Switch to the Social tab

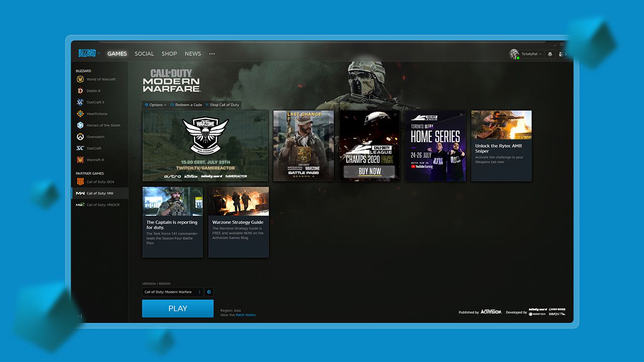(144, 54)
